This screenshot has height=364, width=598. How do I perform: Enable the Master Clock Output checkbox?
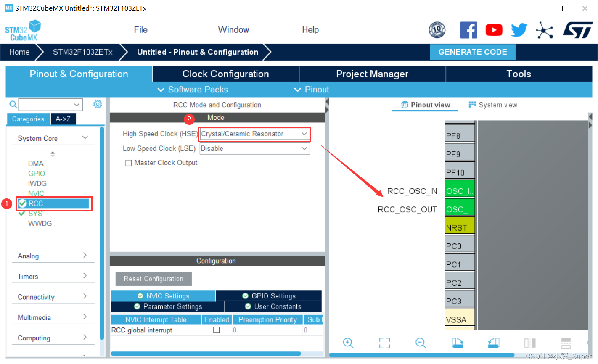[x=129, y=163]
